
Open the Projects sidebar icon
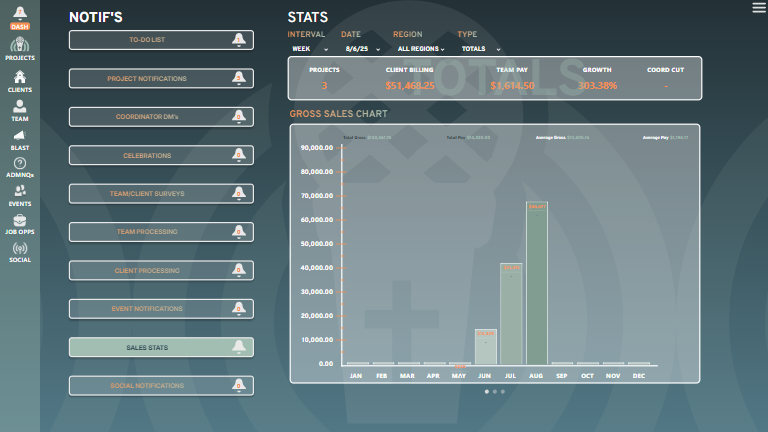pyautogui.click(x=20, y=48)
